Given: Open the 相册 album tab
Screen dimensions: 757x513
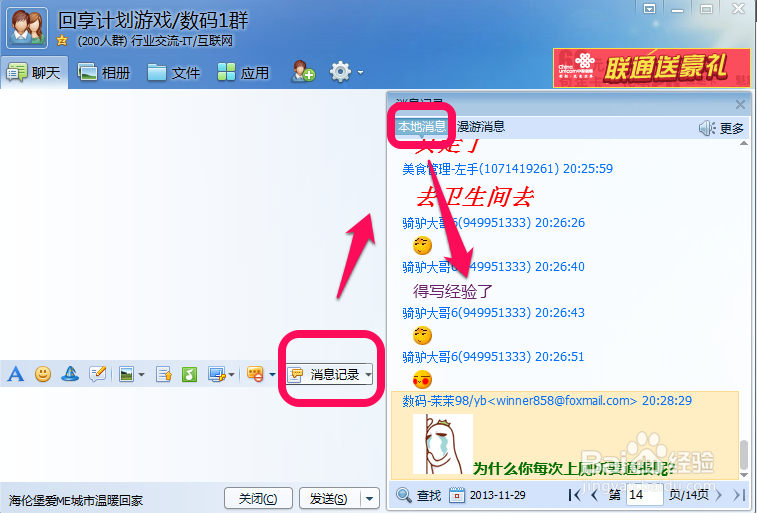Looking at the screenshot, I should pos(105,73).
